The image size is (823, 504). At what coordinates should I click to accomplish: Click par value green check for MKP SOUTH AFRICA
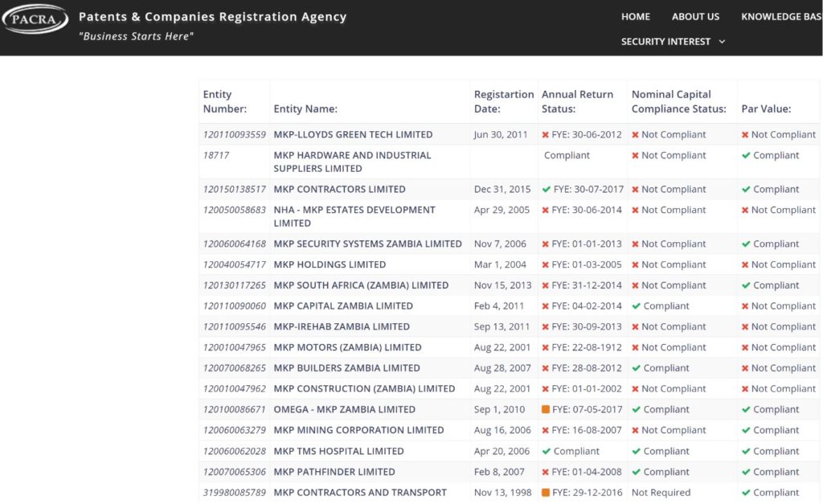[746, 285]
